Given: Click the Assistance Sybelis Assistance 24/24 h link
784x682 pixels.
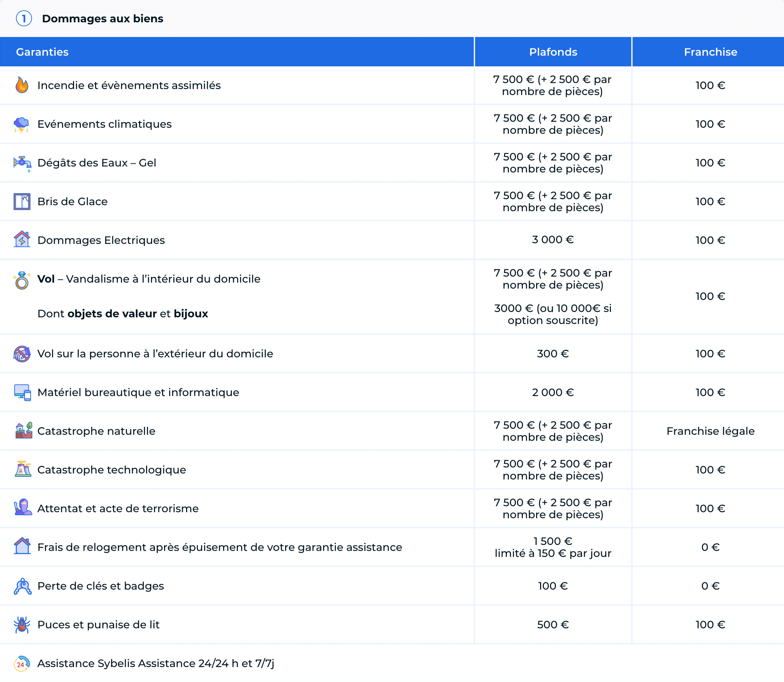Looking at the screenshot, I should 157,663.
